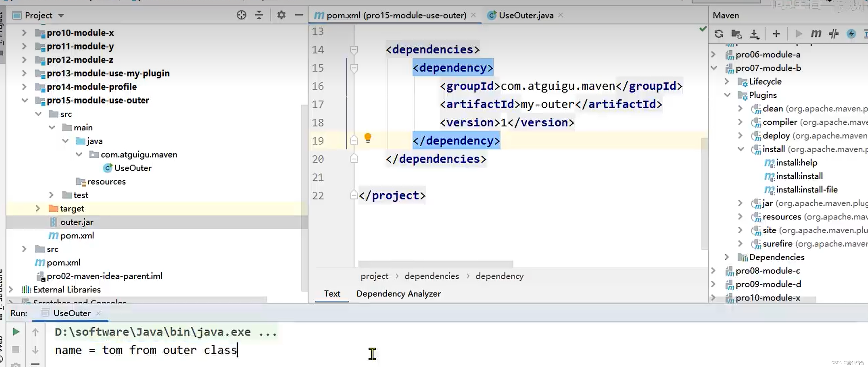Collapse Plugins node in Maven panel

click(x=727, y=95)
